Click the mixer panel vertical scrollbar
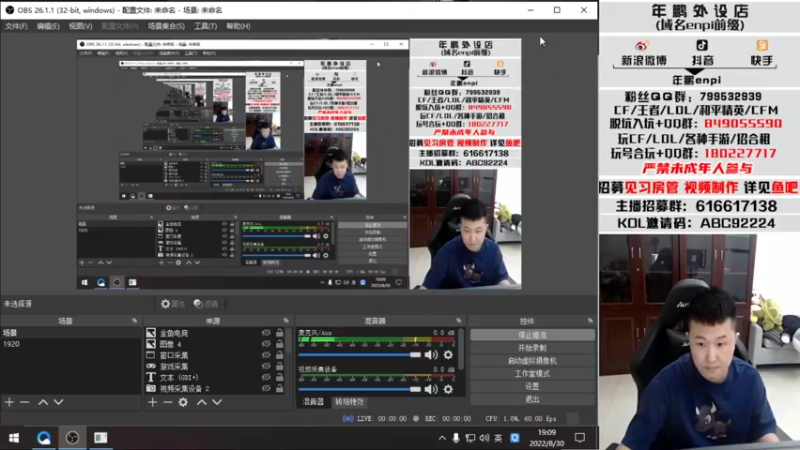This screenshot has width=800, height=450. point(462,349)
